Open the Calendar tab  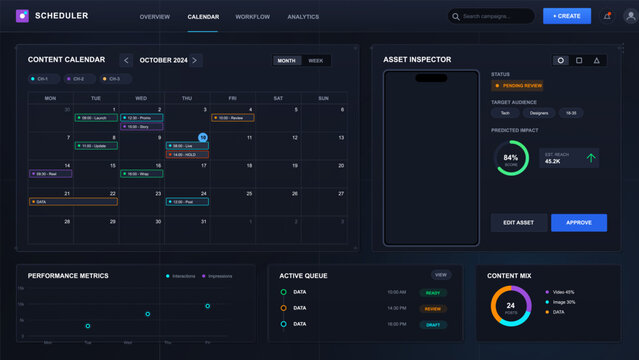pyautogui.click(x=203, y=17)
